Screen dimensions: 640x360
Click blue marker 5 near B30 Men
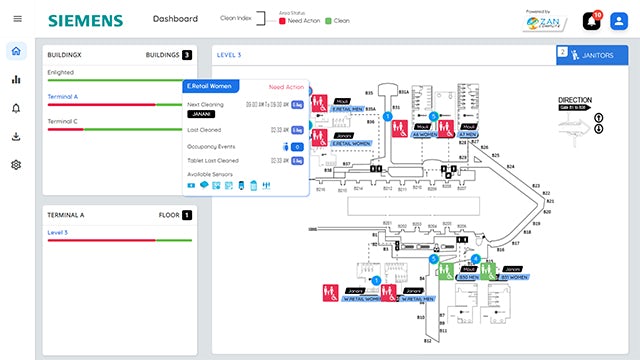(x=433, y=259)
